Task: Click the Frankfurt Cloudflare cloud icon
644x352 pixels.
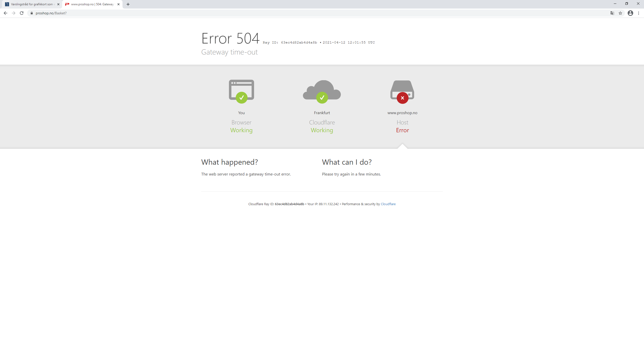Action: click(322, 92)
